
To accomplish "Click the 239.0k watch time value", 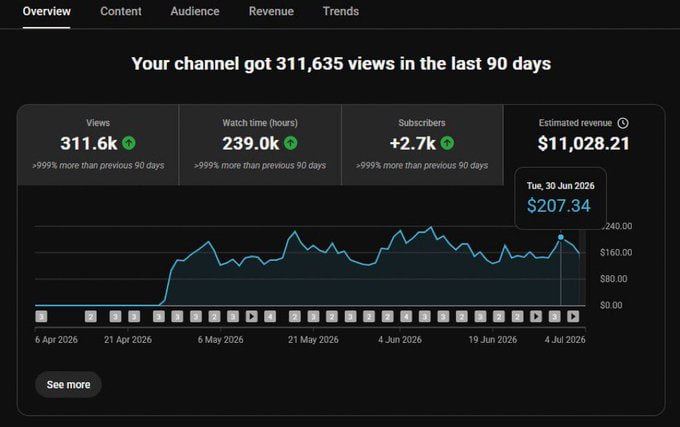I will pos(251,143).
